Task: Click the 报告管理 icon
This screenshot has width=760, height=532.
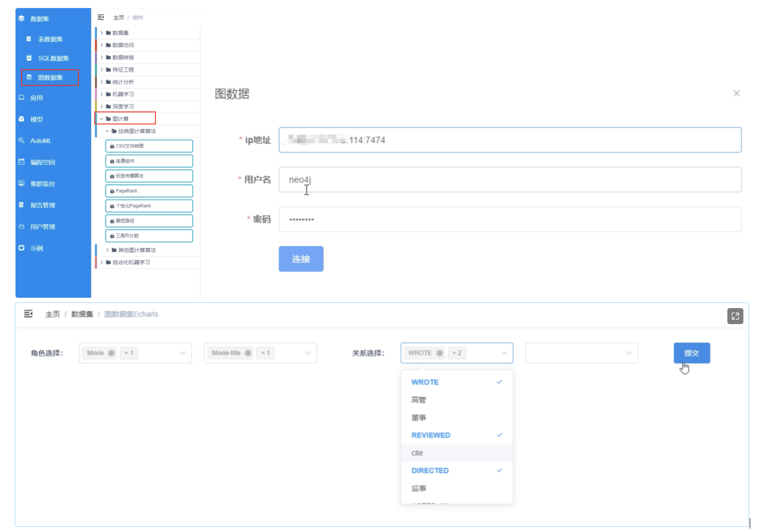Action: [x=21, y=205]
